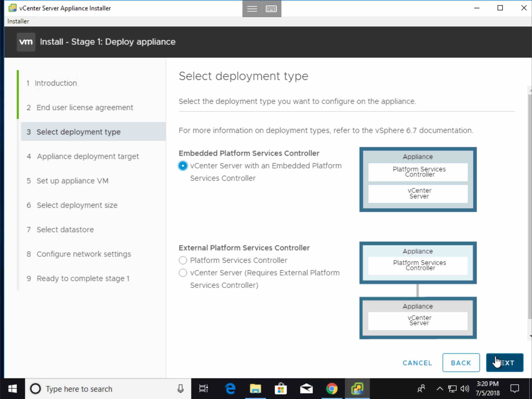This screenshot has height=399, width=532.
Task: Click the vSphere 6.7 documentation information text
Action: pyautogui.click(x=326, y=130)
